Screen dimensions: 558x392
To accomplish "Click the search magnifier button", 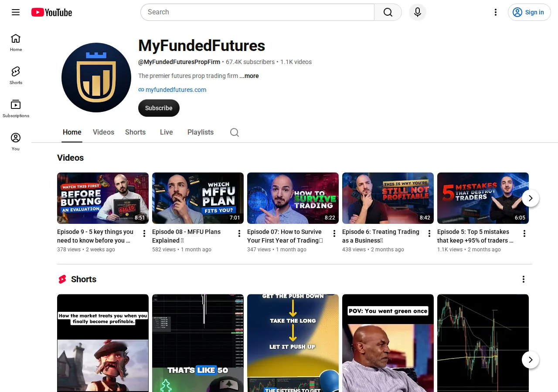I will (388, 12).
